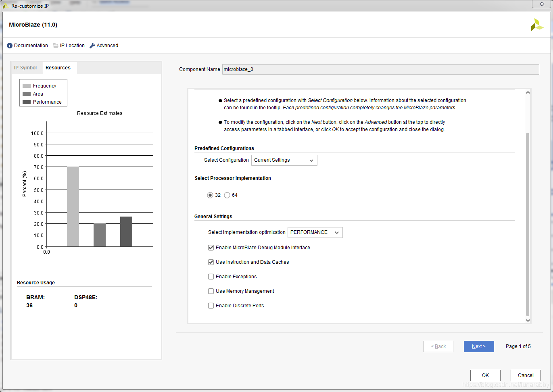
Task: Click the Area bar in the chart
Action: pos(100,235)
